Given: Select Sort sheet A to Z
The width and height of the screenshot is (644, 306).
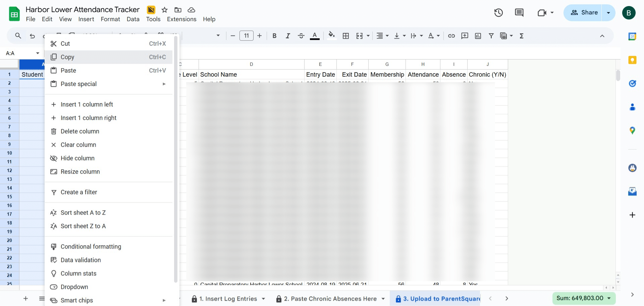Looking at the screenshot, I should point(109,213).
